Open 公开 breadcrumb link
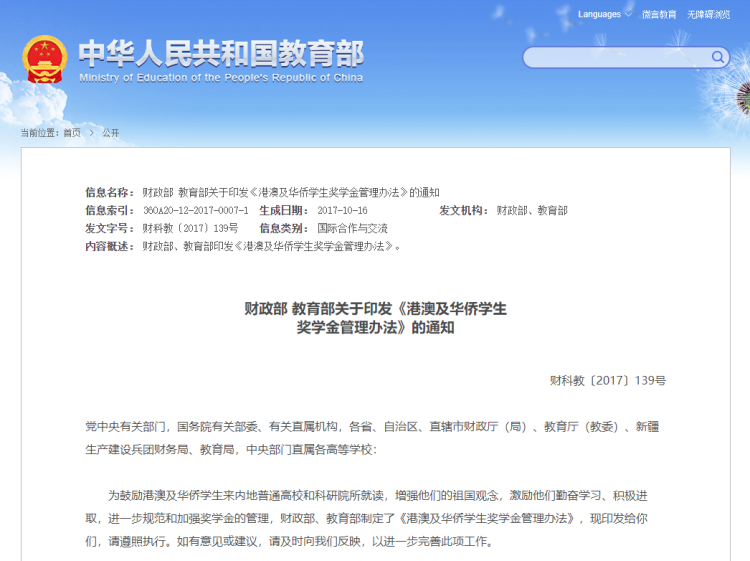The image size is (750, 561). click(x=110, y=133)
